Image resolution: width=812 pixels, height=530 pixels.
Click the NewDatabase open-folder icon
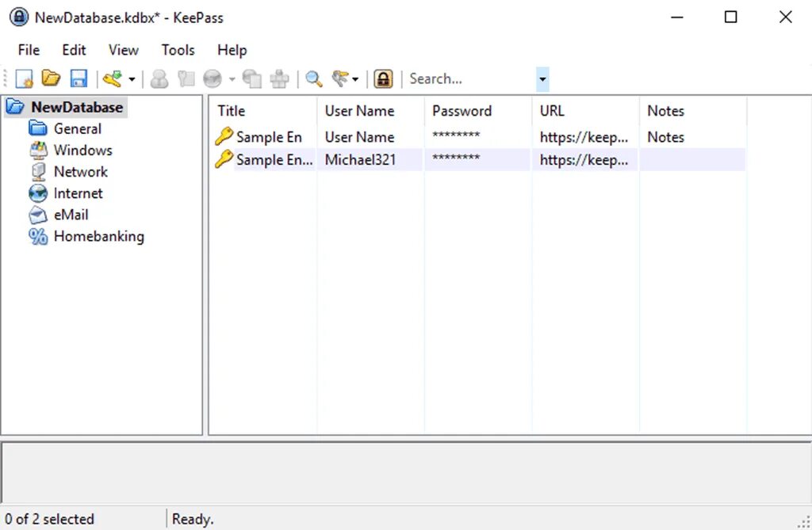15,107
